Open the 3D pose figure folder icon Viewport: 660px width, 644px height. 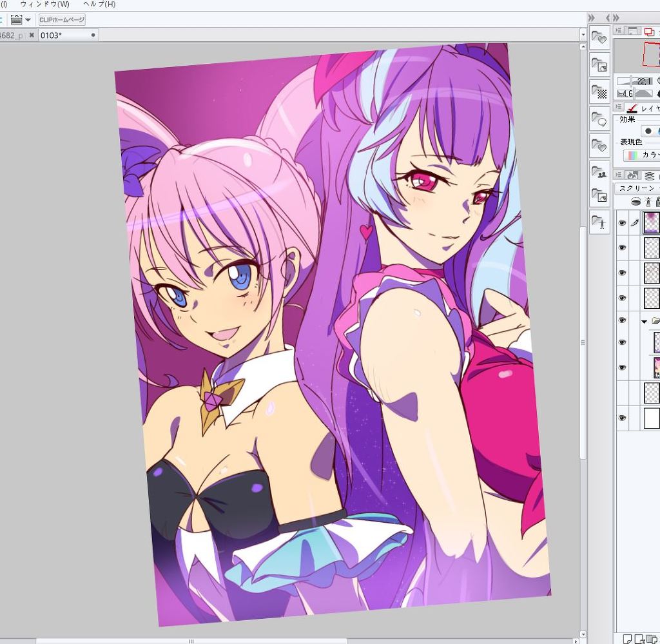click(x=599, y=223)
